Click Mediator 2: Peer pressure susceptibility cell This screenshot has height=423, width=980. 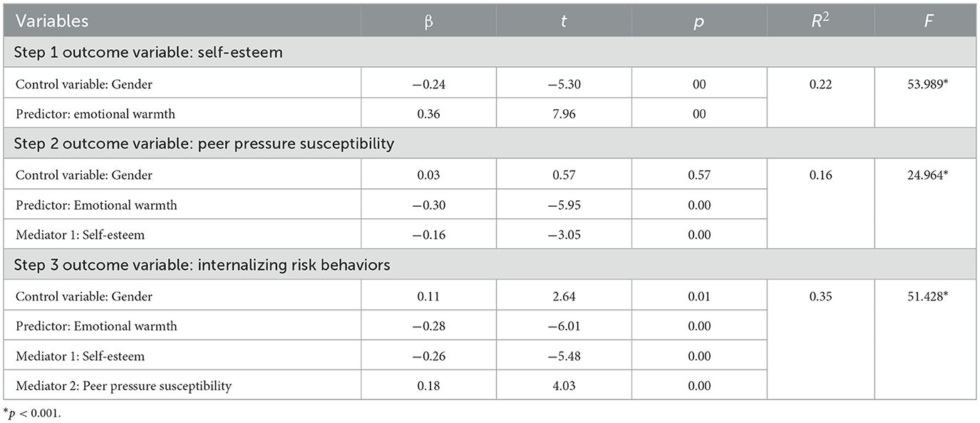coord(123,386)
